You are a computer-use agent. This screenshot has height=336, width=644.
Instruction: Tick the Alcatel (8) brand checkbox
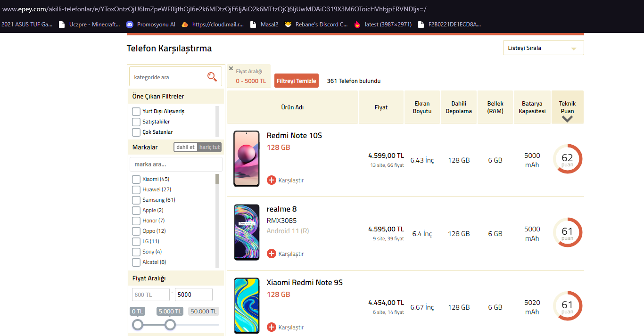[x=136, y=262]
